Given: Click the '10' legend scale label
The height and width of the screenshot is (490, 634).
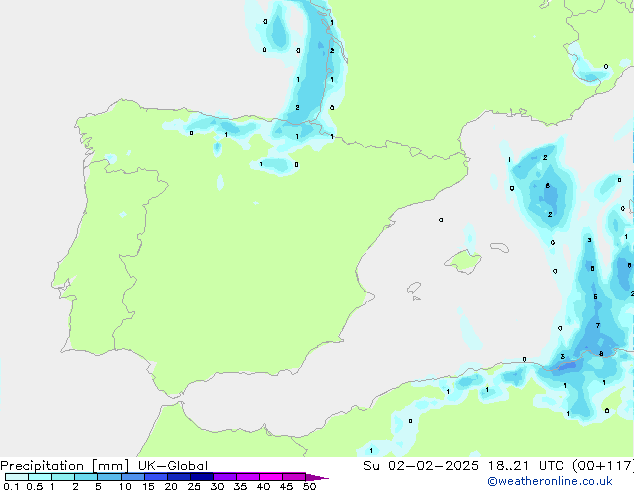Looking at the screenshot, I should (x=125, y=486).
